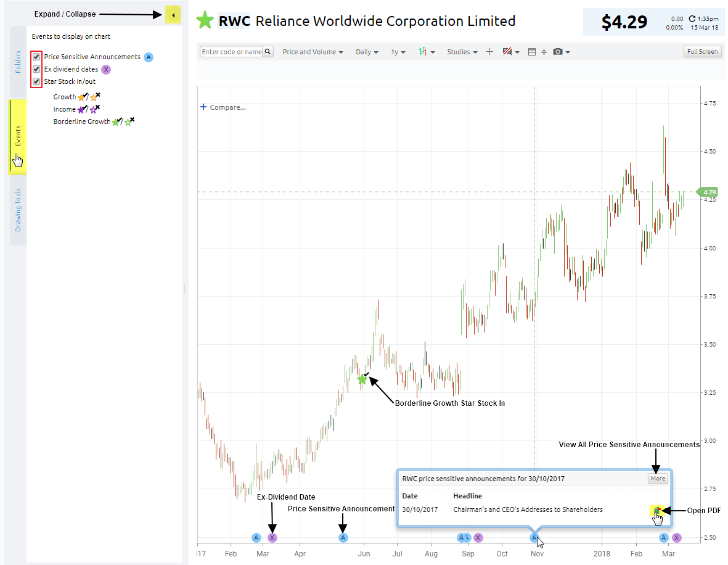
Task: Switch to the Drawing Tools side tab
Action: (x=18, y=210)
